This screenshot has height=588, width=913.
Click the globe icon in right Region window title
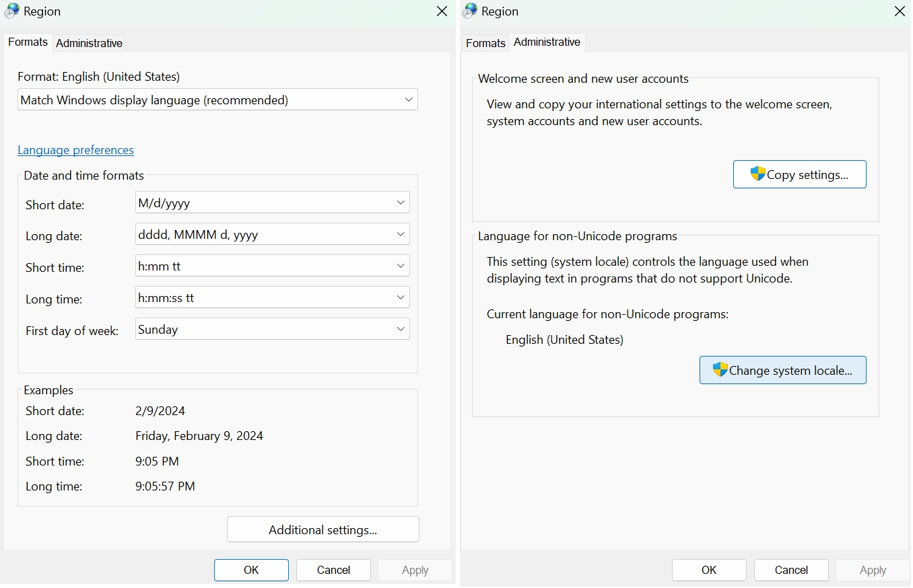pos(469,11)
